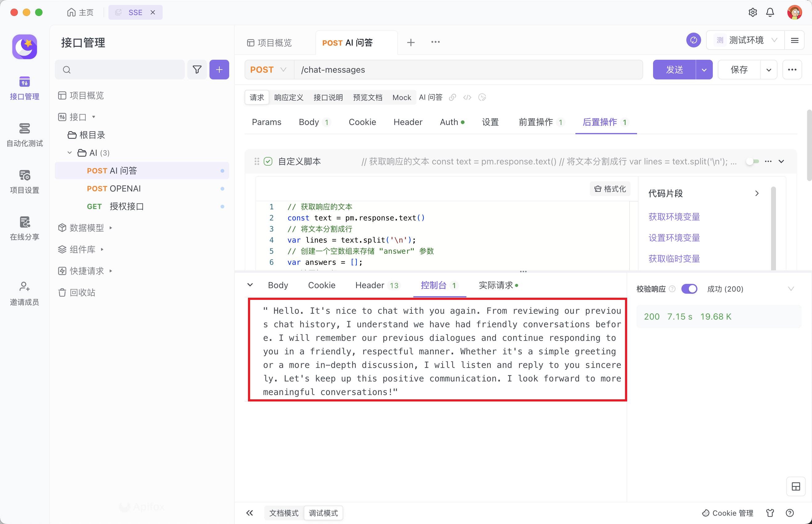Click the 获取环境变量 snippet link
This screenshot has width=812, height=524.
(674, 217)
